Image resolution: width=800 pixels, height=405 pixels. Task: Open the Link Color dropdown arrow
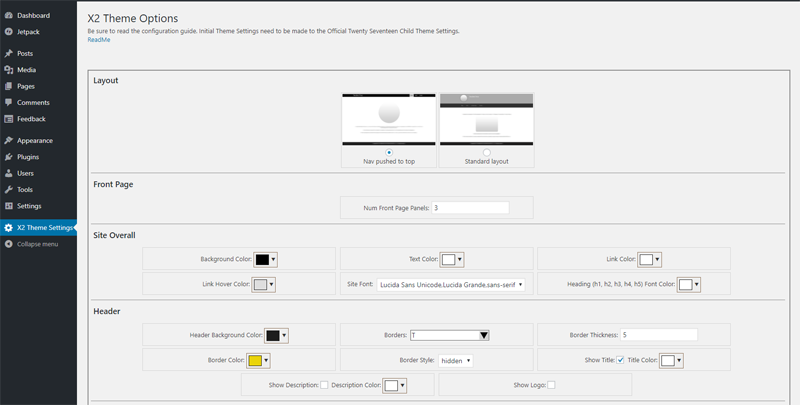pos(657,260)
